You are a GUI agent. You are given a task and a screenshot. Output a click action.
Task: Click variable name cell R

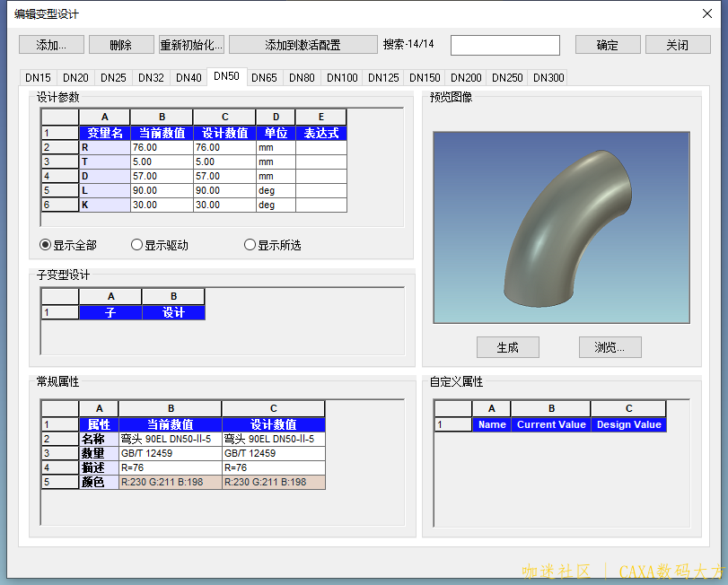[105, 147]
